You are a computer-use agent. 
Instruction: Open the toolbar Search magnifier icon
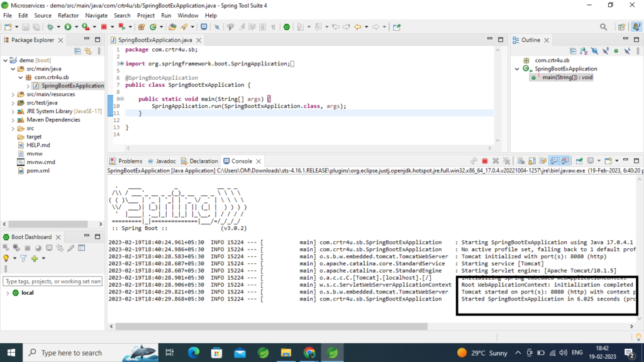pos(603,27)
